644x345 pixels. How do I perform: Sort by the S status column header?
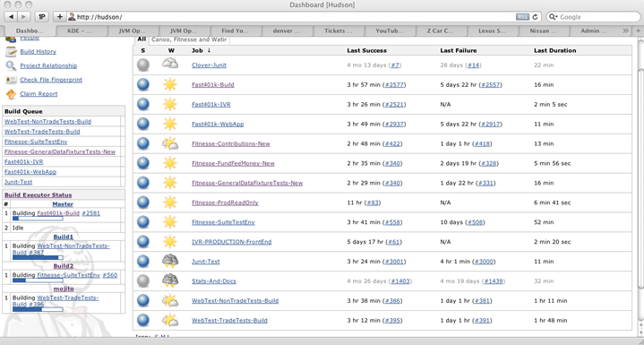click(143, 50)
